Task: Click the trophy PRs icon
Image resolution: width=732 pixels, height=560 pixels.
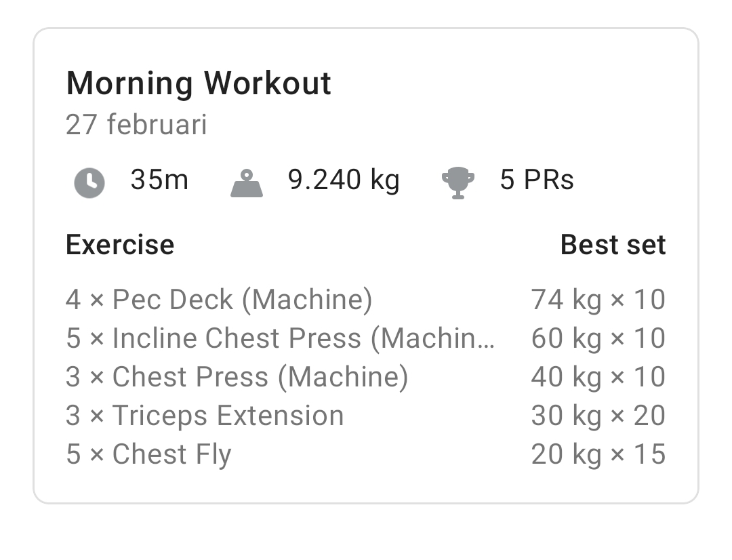Action: (458, 183)
